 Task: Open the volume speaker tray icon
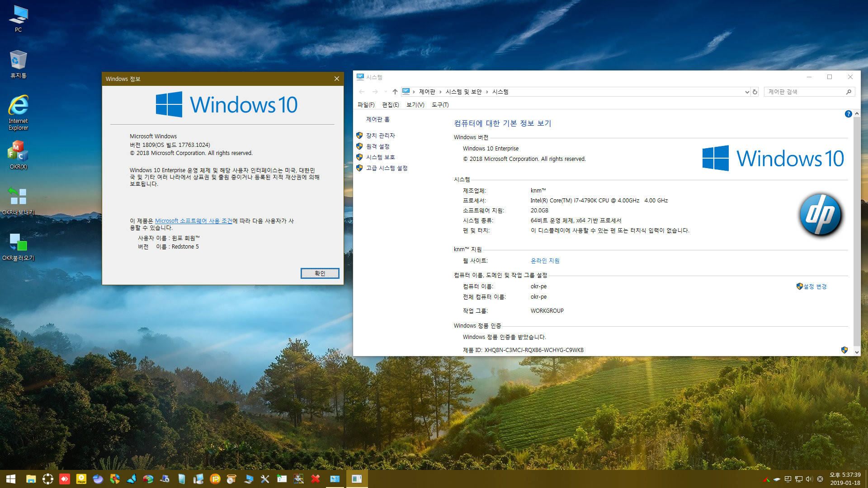pos(809,479)
